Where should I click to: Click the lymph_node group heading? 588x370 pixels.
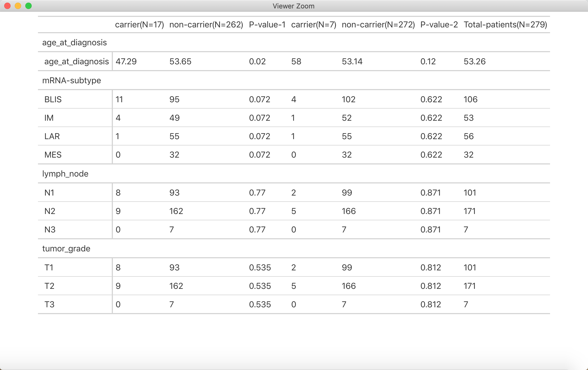click(x=65, y=174)
